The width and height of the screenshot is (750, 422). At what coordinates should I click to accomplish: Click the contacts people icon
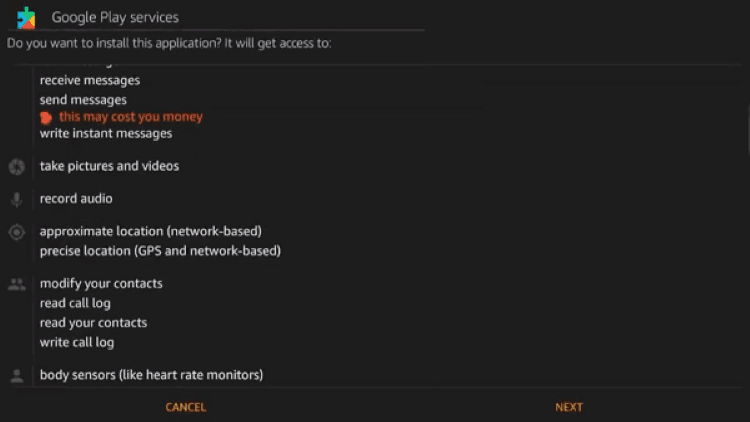point(16,284)
